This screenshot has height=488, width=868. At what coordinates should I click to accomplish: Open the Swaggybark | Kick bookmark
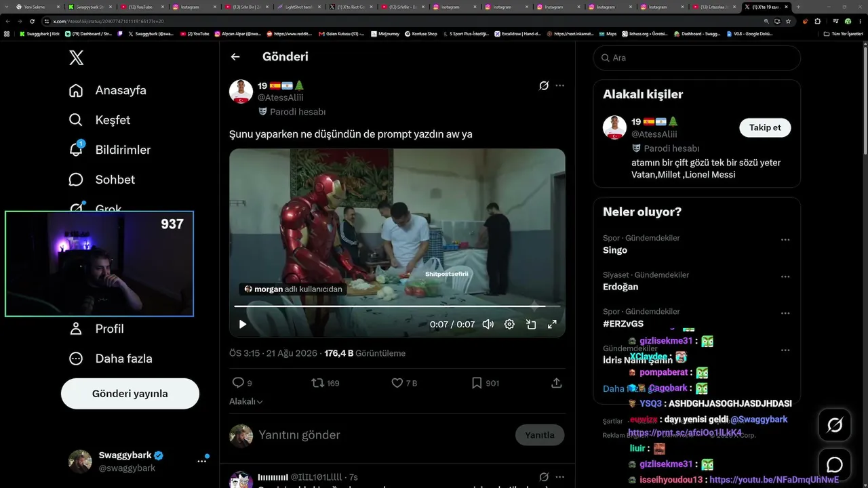tap(39, 33)
